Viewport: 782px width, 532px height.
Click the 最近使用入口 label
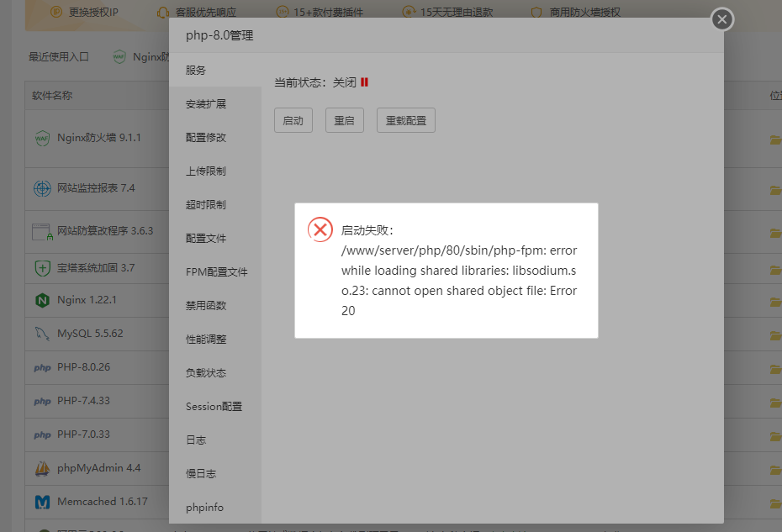pos(58,57)
